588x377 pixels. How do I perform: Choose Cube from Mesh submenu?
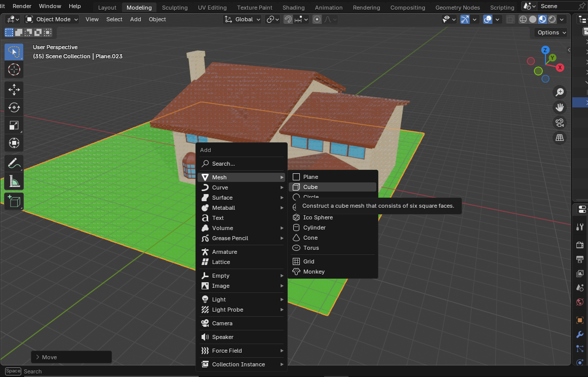click(333, 187)
